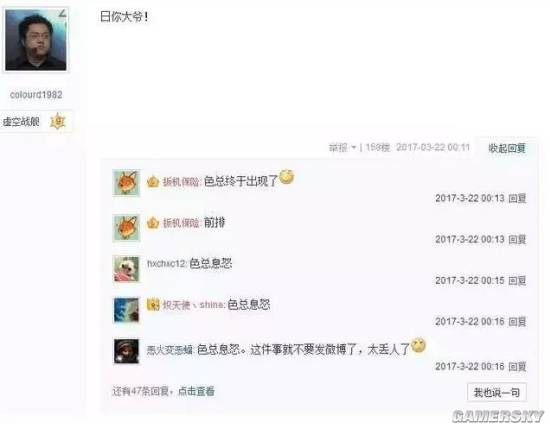Click 炽天使丶shina's avatar image
This screenshot has width=550, height=428.
[x=126, y=310]
